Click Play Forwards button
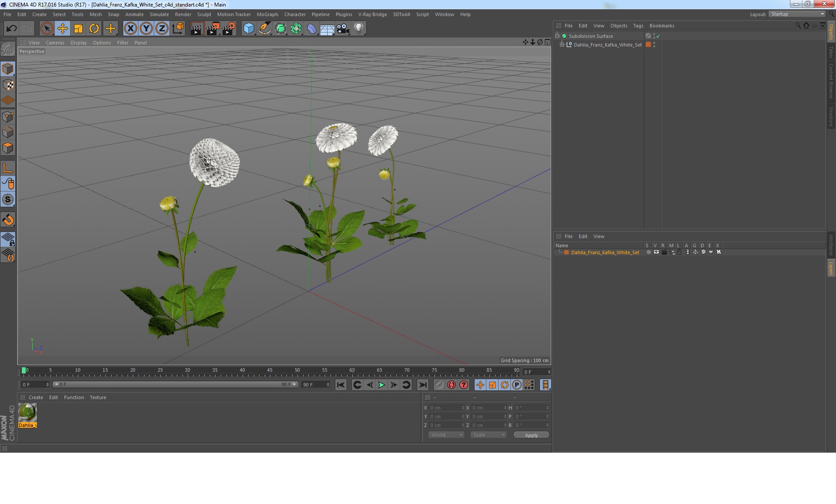The image size is (836, 504). coord(381,385)
